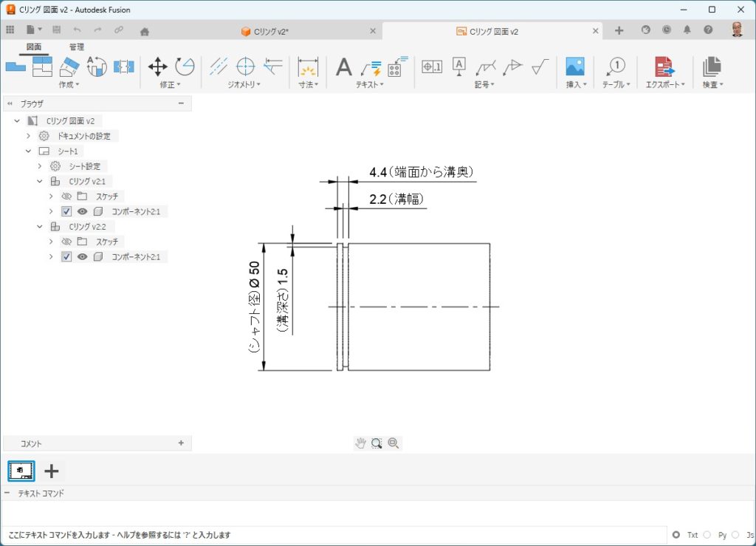
Task: Click the add sheet plus button
Action: point(52,471)
